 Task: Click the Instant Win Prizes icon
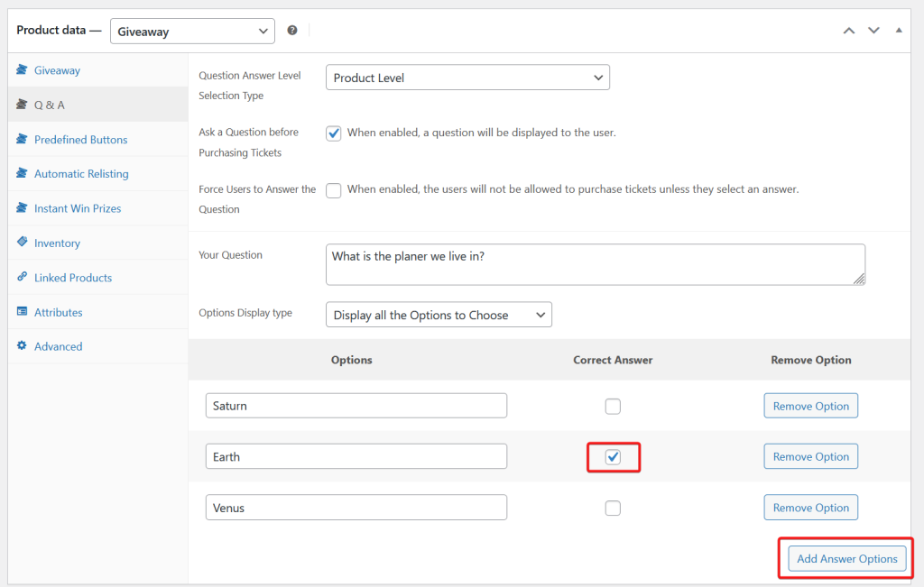tap(23, 208)
